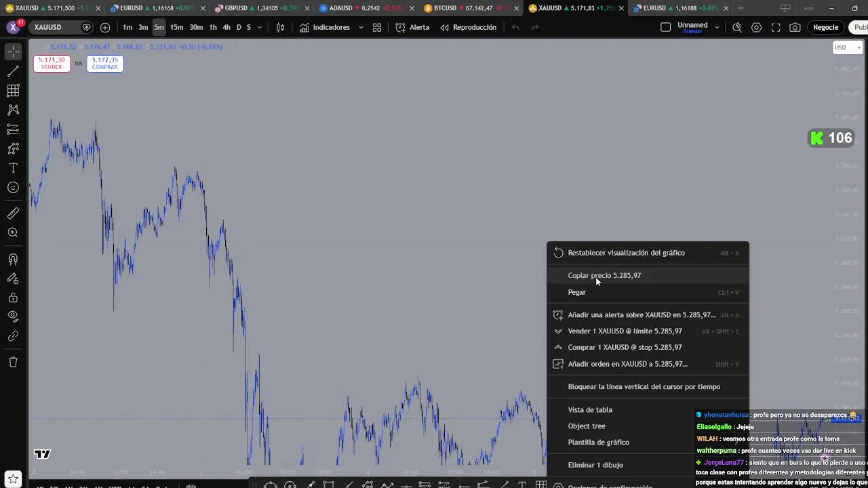Select the 30m timeframe

[196, 27]
